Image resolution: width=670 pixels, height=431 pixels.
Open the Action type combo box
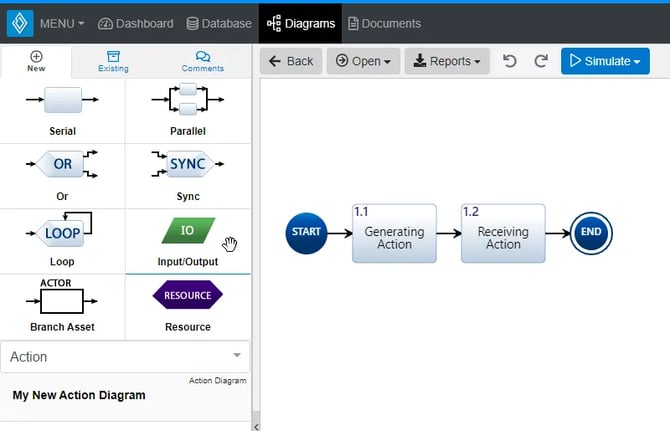pos(125,357)
